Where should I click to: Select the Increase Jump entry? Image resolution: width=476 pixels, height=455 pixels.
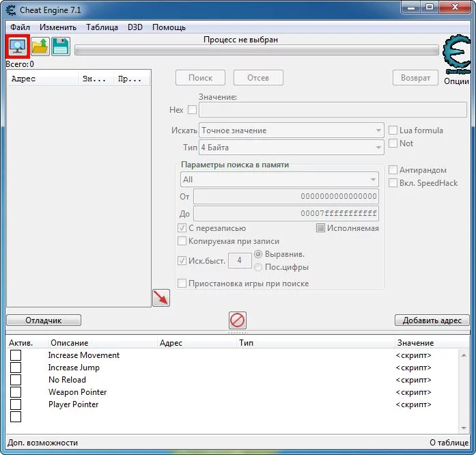(74, 368)
